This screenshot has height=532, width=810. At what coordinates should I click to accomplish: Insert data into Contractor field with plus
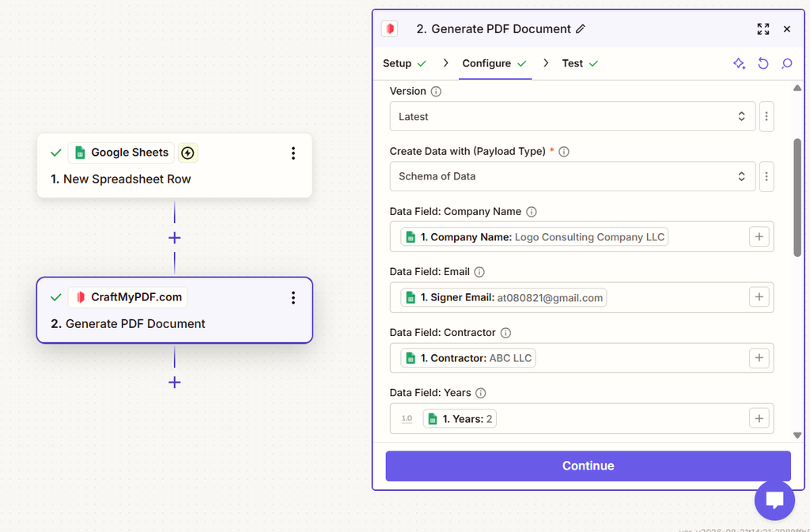[759, 357]
